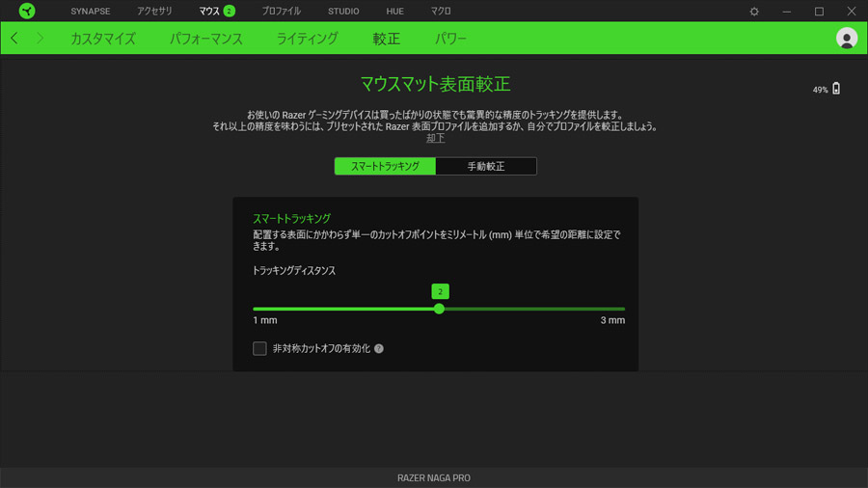This screenshot has height=488, width=868.
Task: Click the 49% battery percentage text
Action: pyautogui.click(x=820, y=90)
